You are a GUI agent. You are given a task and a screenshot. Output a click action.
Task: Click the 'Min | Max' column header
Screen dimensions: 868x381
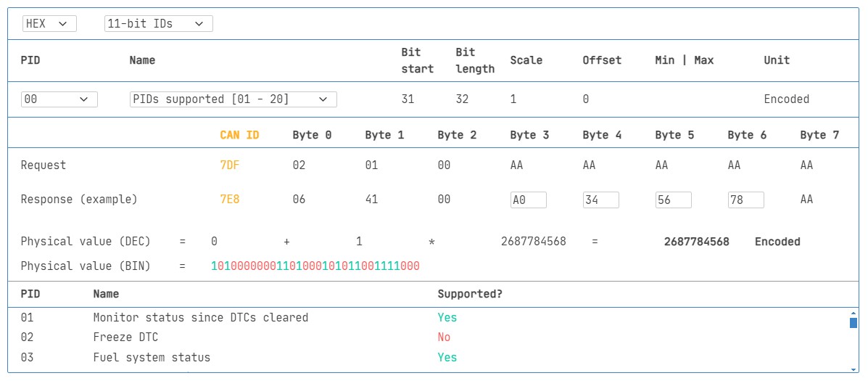click(685, 60)
